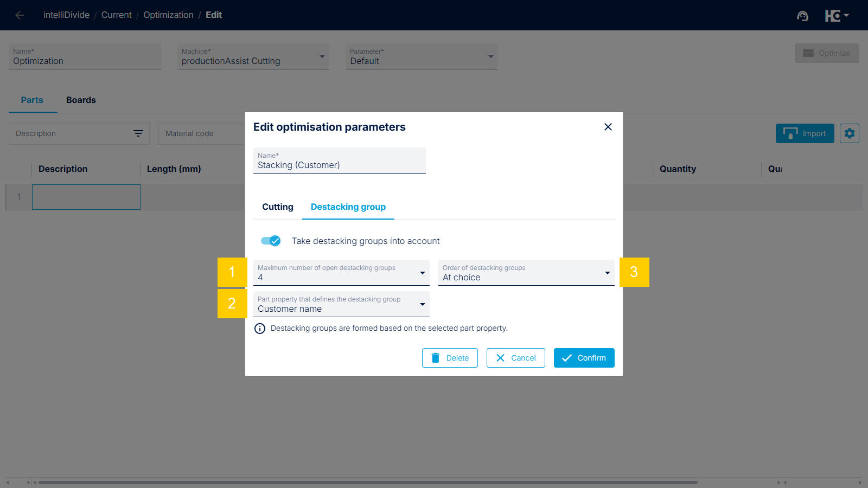Click the Description filter icon

138,133
